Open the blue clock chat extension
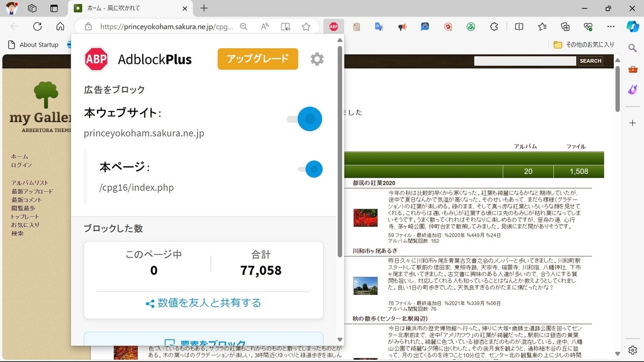Screen dimensions: 644x362 tap(425, 26)
